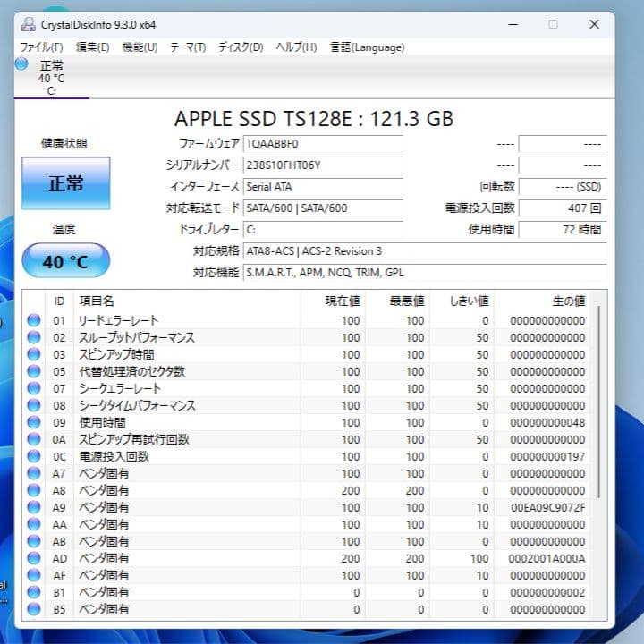Click the status orb for ID 02 row

(x=34, y=337)
